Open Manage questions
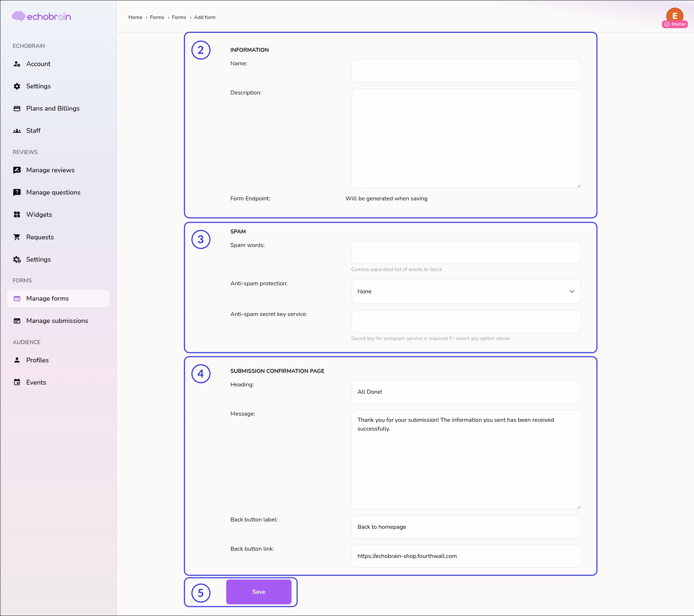 (58, 192)
